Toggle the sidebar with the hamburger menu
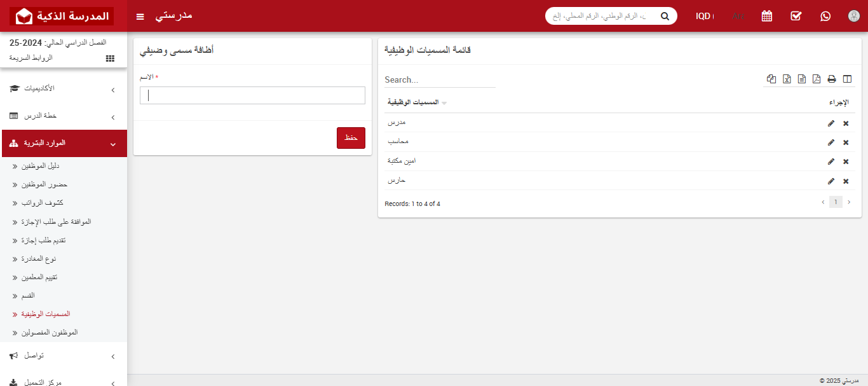 click(x=140, y=17)
